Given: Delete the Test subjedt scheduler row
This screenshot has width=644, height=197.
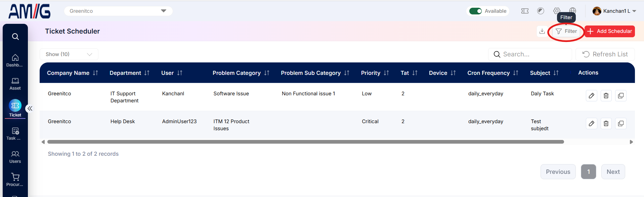Looking at the screenshot, I should coord(606,124).
